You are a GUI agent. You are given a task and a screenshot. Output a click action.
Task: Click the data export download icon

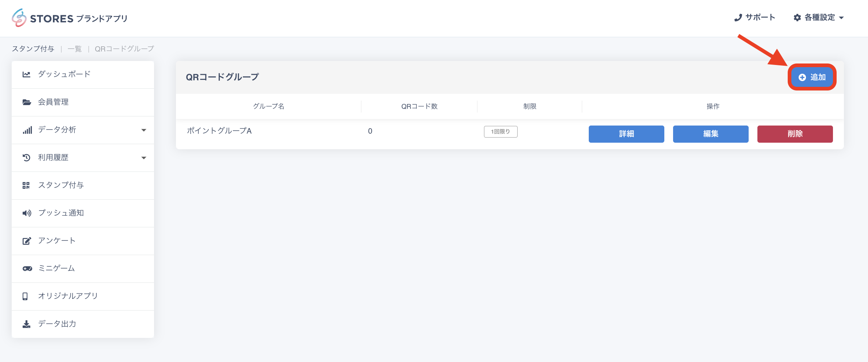(x=26, y=324)
